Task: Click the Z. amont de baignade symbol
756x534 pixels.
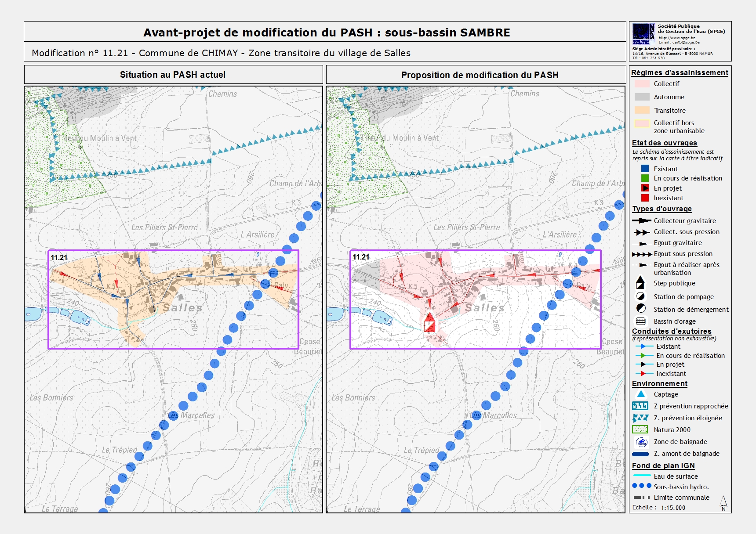Action: tap(640, 454)
